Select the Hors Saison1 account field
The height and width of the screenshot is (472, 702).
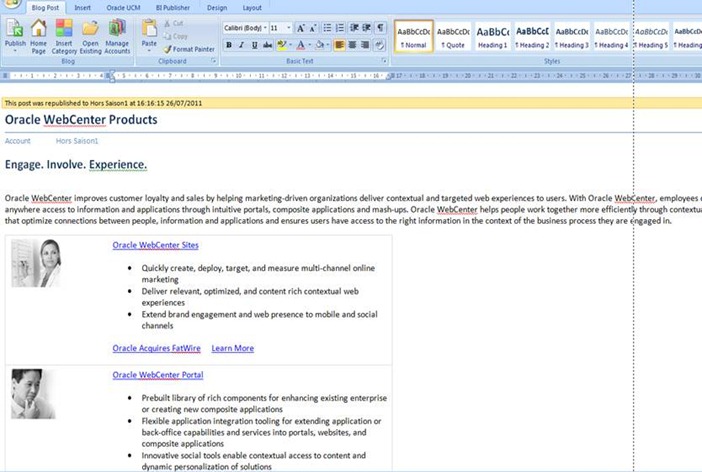77,141
